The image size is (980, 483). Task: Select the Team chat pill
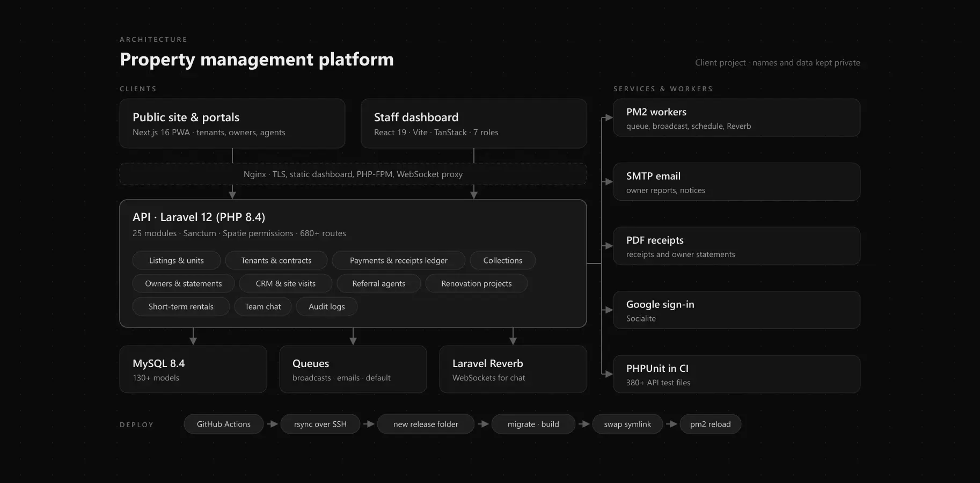click(262, 306)
